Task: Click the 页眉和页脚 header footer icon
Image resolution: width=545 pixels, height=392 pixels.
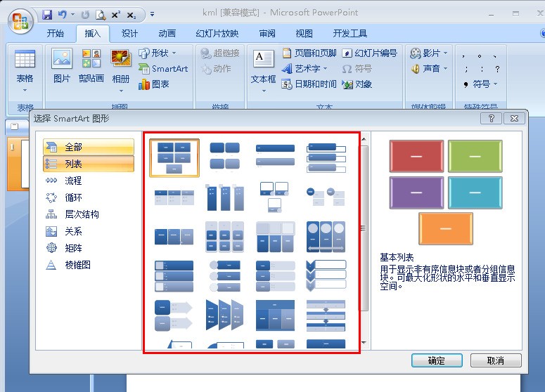Action: 287,53
